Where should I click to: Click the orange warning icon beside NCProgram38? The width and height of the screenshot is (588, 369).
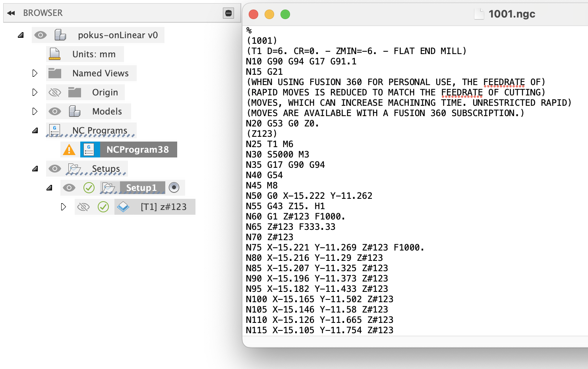click(69, 150)
